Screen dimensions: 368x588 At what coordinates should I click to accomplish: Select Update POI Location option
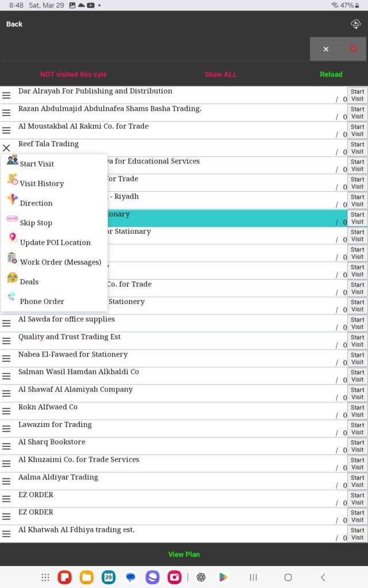55,242
